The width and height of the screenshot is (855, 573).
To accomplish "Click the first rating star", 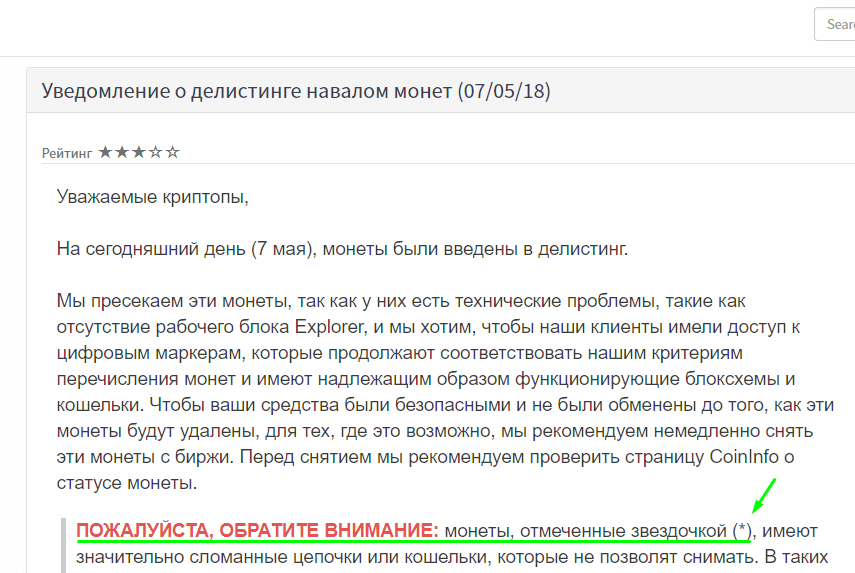I will tap(106, 152).
